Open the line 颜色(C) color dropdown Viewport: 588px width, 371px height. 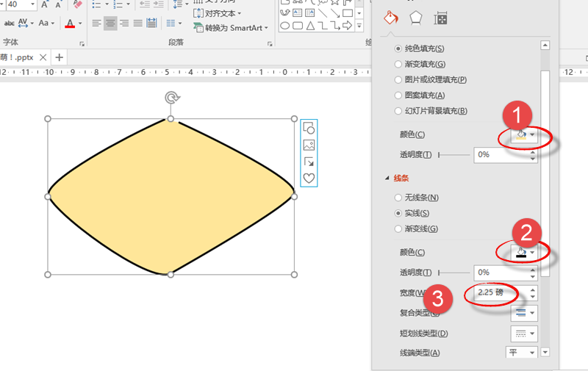click(x=524, y=252)
